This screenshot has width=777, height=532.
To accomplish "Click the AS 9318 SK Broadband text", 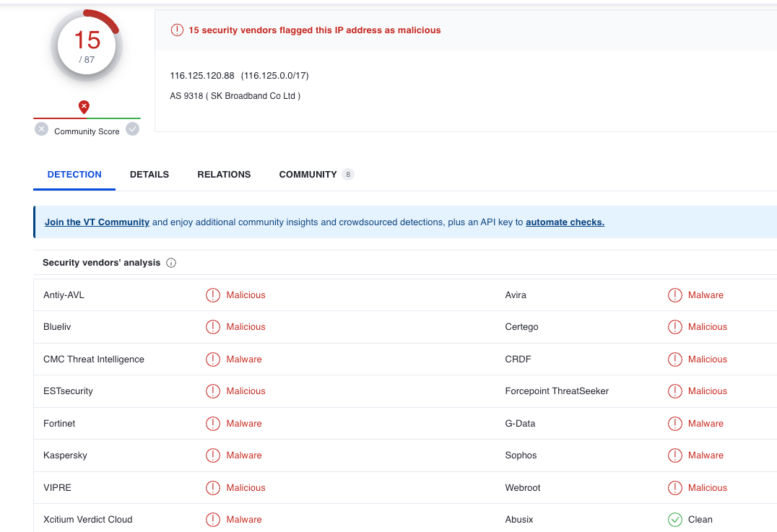I will pyautogui.click(x=235, y=96).
